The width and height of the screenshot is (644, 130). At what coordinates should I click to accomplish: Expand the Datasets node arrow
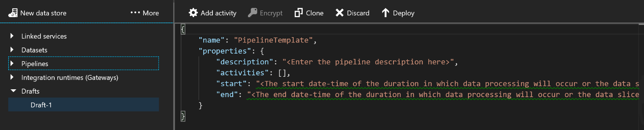[12, 50]
